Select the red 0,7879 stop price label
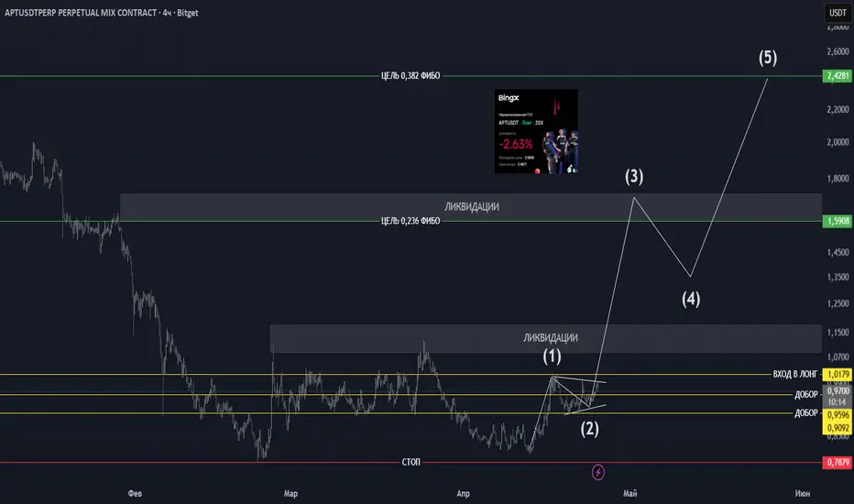854x504 pixels. pos(838,463)
